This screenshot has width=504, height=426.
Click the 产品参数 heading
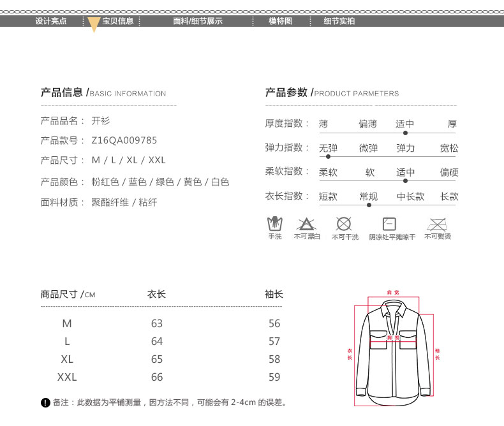332,92
